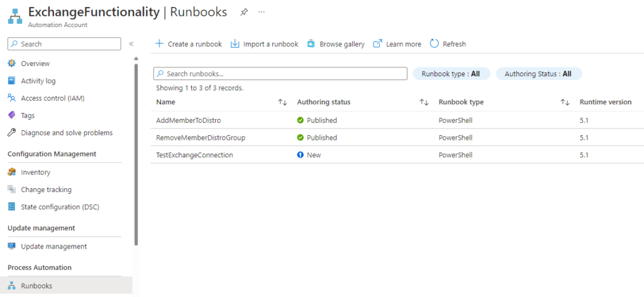Viewport: 644px width, 297px height.
Task: Click the Browse gallery bag icon
Action: coord(311,43)
